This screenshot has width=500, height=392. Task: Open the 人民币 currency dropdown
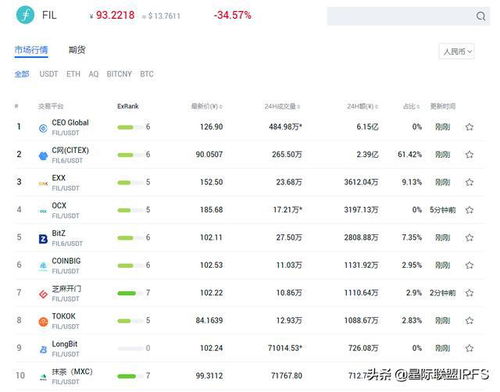[x=457, y=51]
